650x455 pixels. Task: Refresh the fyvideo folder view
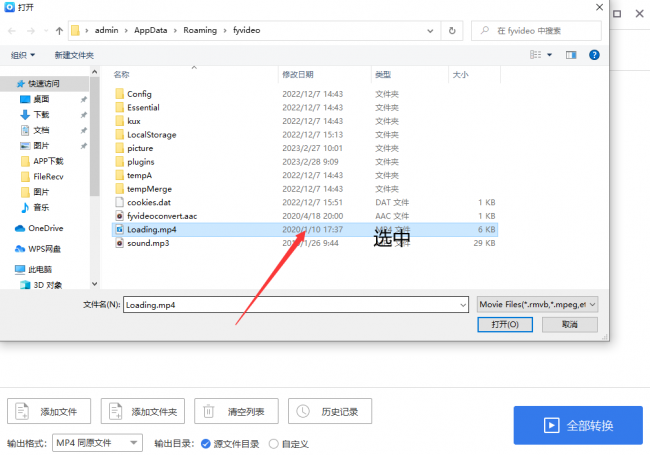coord(452,31)
